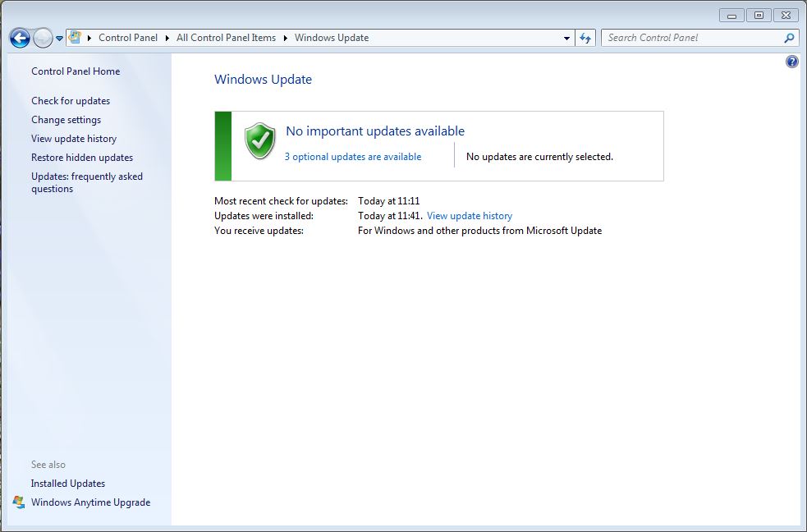This screenshot has height=532, width=807.
Task: Open Updates: frequently asked questions
Action: (87, 182)
